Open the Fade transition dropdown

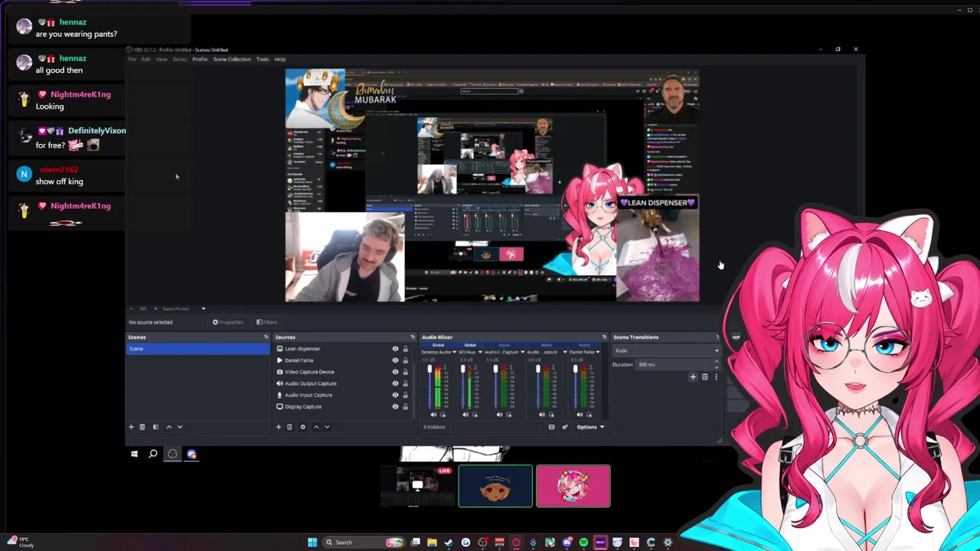(x=667, y=350)
